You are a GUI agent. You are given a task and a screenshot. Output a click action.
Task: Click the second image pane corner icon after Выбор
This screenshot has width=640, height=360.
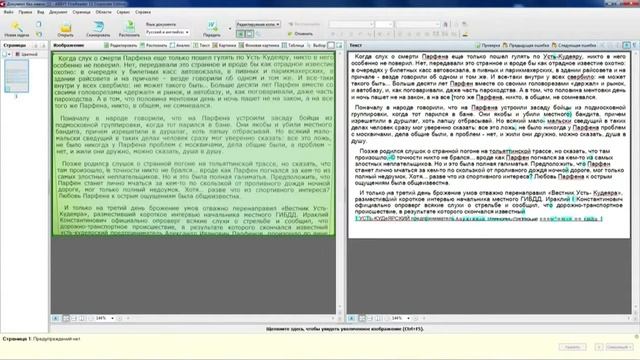[x=339, y=45]
